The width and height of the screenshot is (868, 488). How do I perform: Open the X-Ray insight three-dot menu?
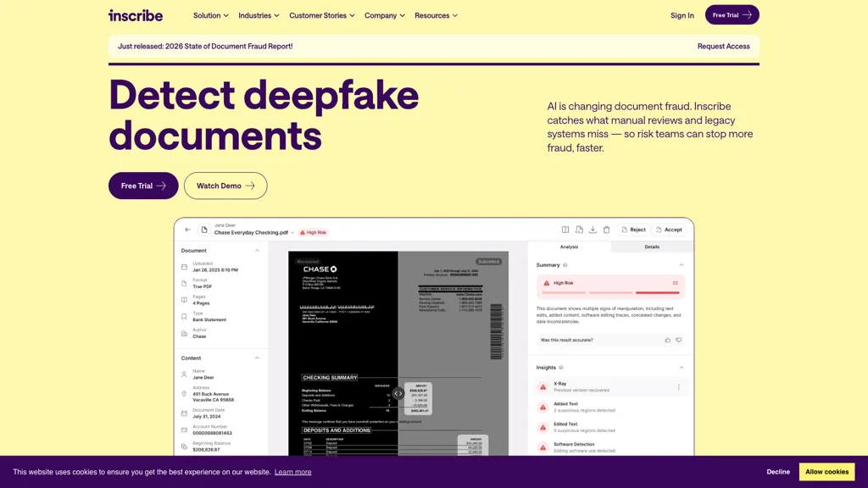679,387
